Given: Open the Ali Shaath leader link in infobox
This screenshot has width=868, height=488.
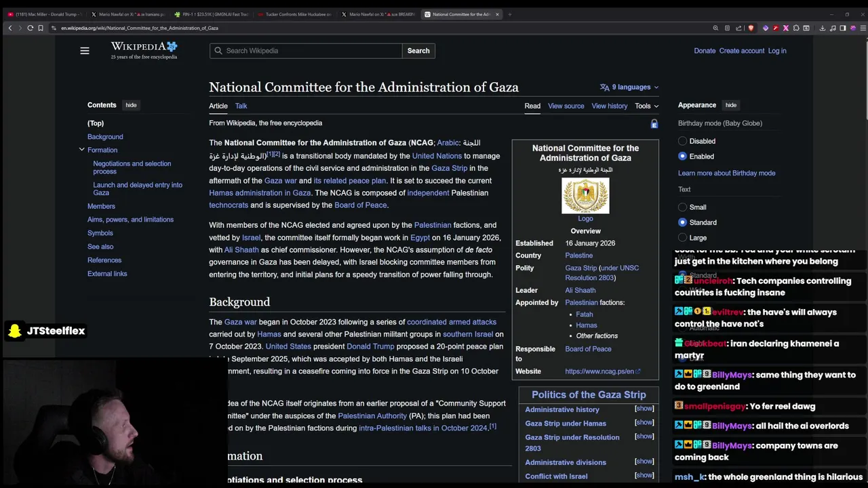Looking at the screenshot, I should point(580,290).
